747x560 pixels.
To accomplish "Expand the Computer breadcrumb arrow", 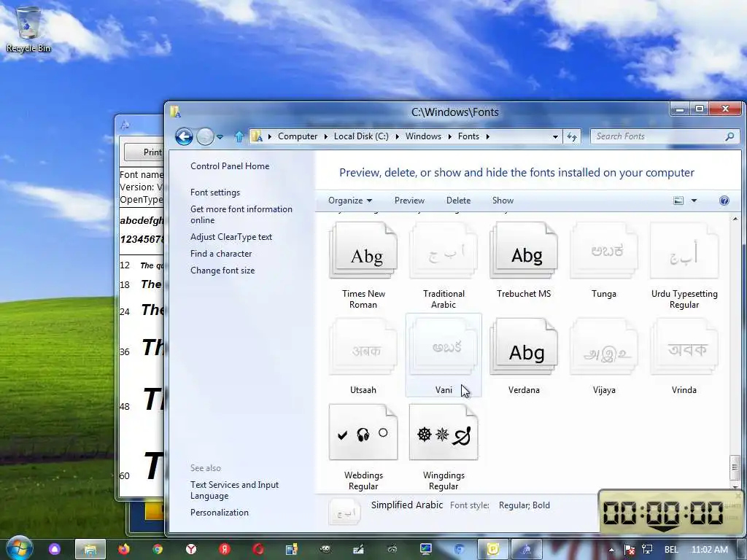I will [x=325, y=136].
